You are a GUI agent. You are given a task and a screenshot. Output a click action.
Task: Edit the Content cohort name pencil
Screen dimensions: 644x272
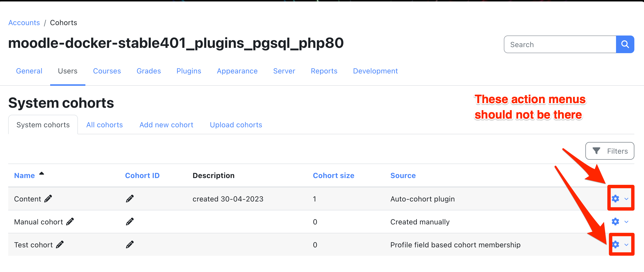pos(48,199)
